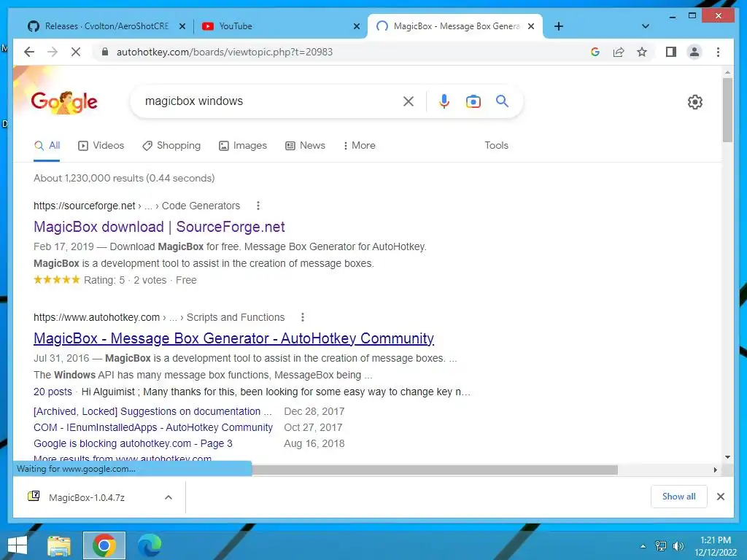Open the volume tray icon

(678, 546)
